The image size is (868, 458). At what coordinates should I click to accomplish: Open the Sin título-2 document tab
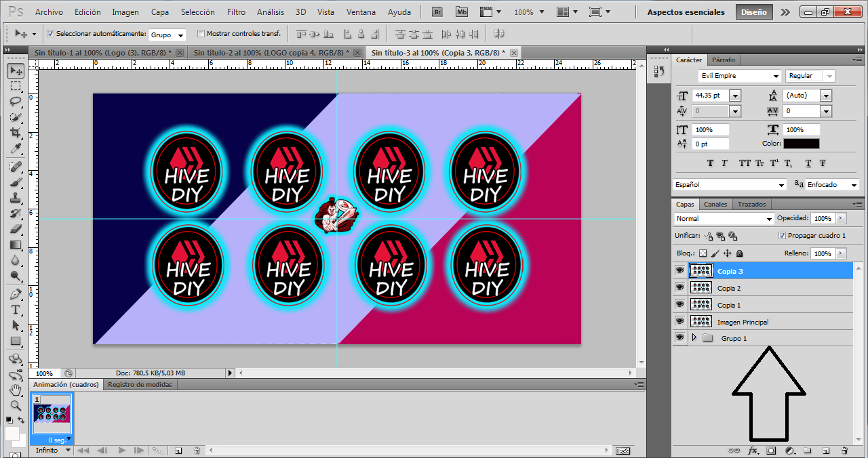[x=272, y=52]
